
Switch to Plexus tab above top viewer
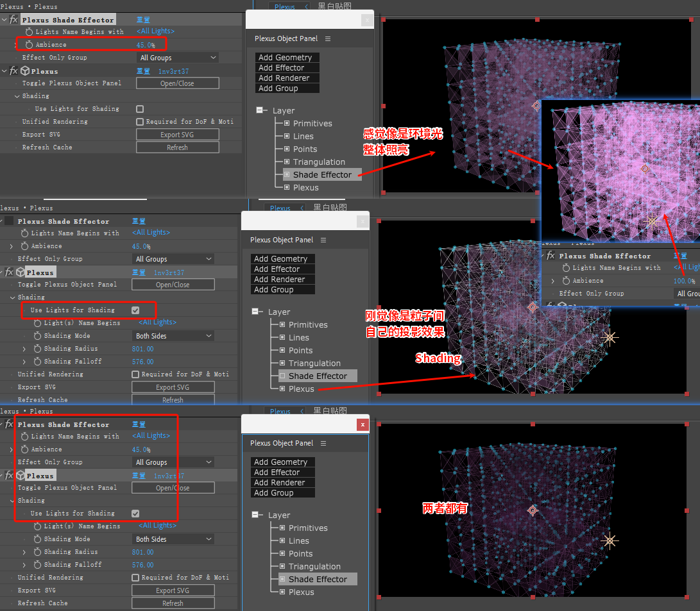click(285, 6)
